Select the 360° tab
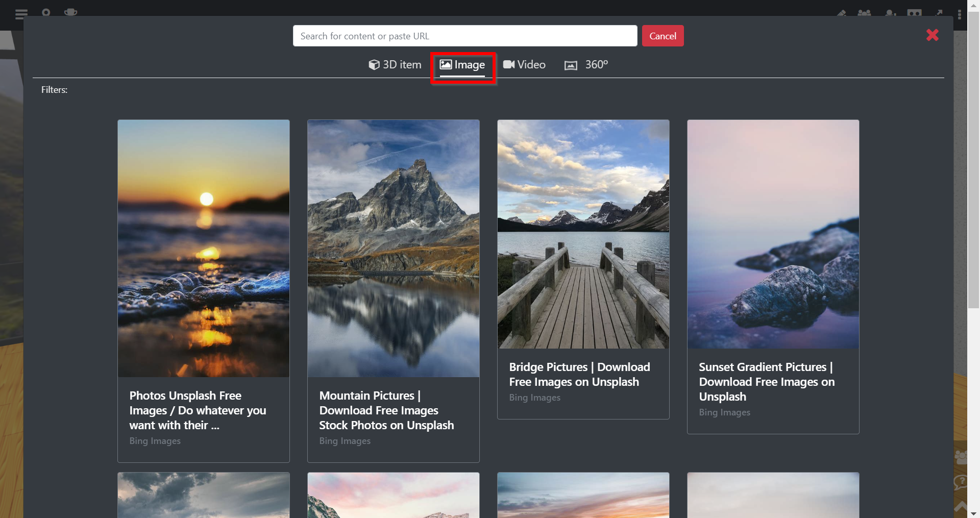This screenshot has width=980, height=518. [x=586, y=65]
